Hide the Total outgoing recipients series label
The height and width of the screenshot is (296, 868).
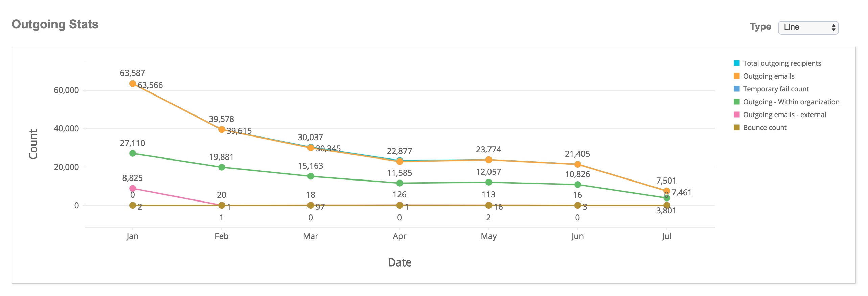point(782,63)
